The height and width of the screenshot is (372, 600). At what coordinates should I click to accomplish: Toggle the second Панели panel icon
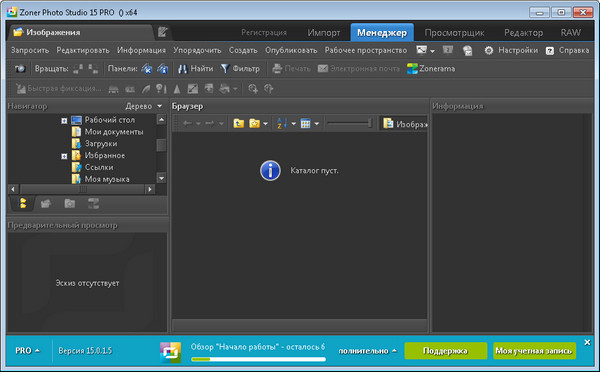point(163,69)
